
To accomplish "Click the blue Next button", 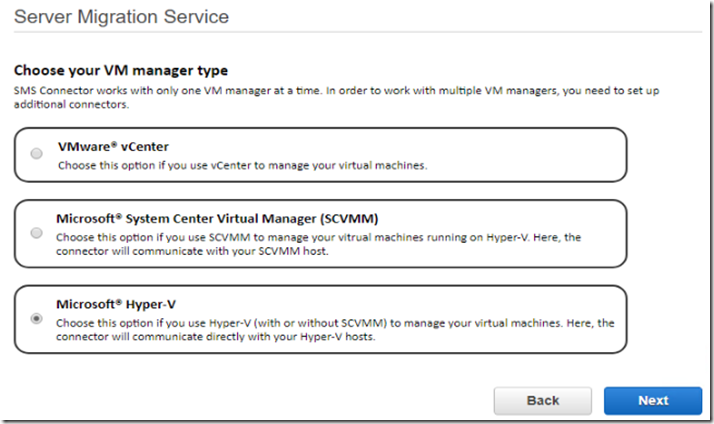I will (x=653, y=401).
